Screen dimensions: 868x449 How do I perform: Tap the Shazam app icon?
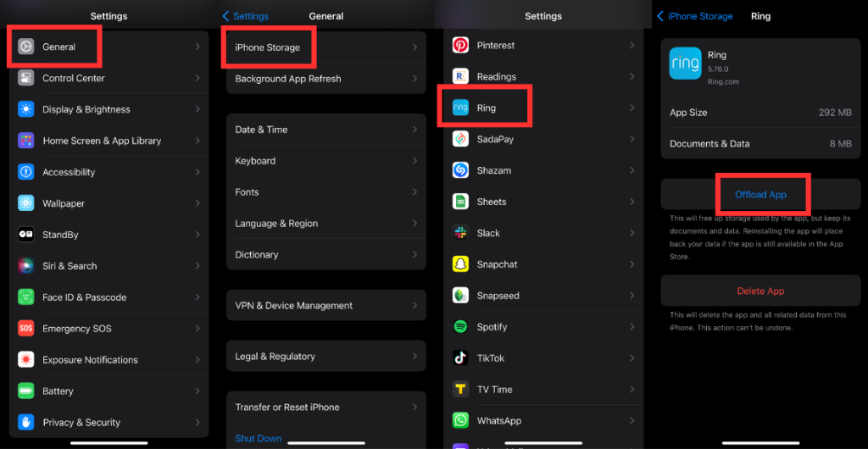(460, 170)
